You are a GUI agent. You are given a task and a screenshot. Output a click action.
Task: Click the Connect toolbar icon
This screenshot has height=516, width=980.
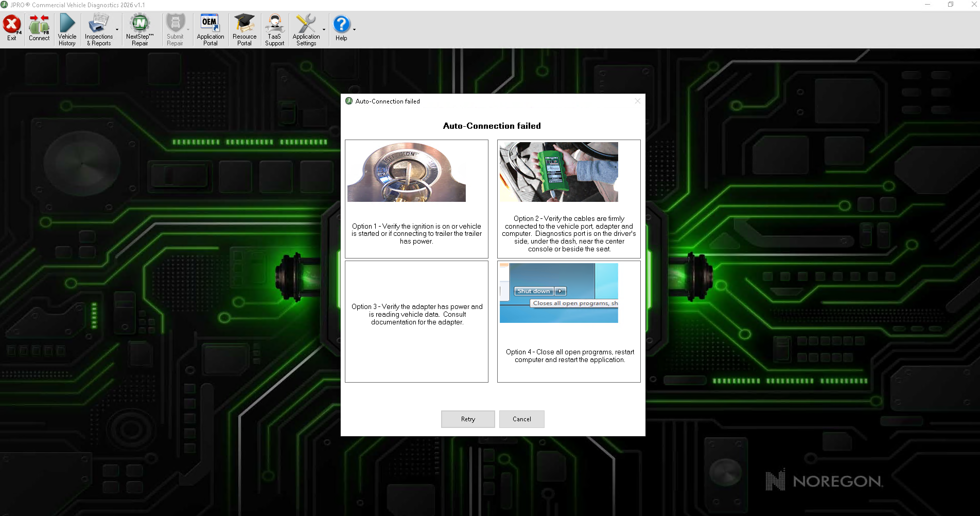[x=39, y=29]
